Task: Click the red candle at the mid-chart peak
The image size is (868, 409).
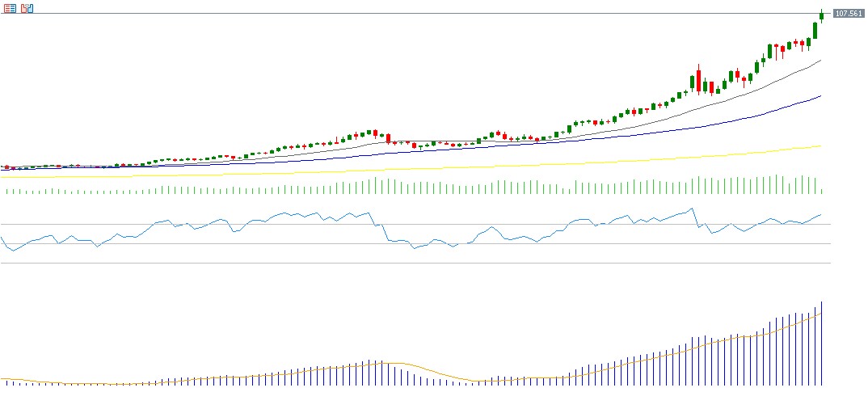Action: 387,138
